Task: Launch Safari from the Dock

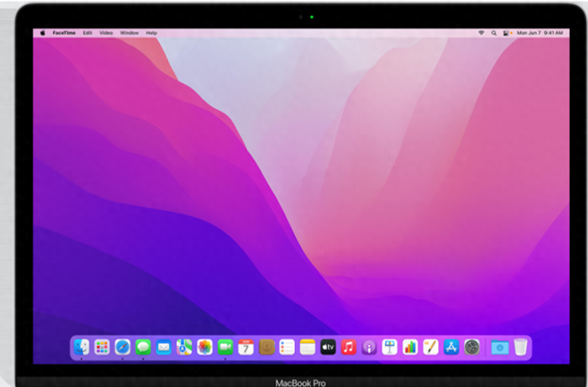Action: [123, 347]
